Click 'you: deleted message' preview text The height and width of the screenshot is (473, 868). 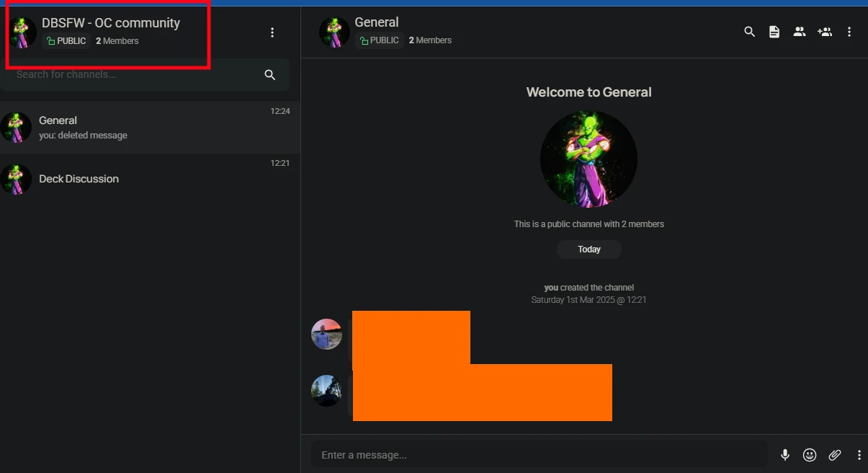click(x=83, y=136)
